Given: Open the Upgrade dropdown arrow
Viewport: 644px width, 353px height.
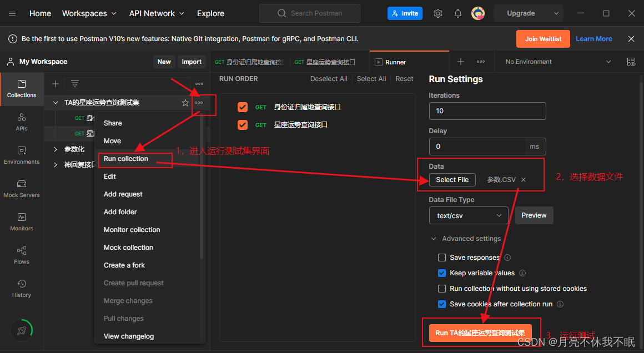Looking at the screenshot, I should pyautogui.click(x=556, y=13).
